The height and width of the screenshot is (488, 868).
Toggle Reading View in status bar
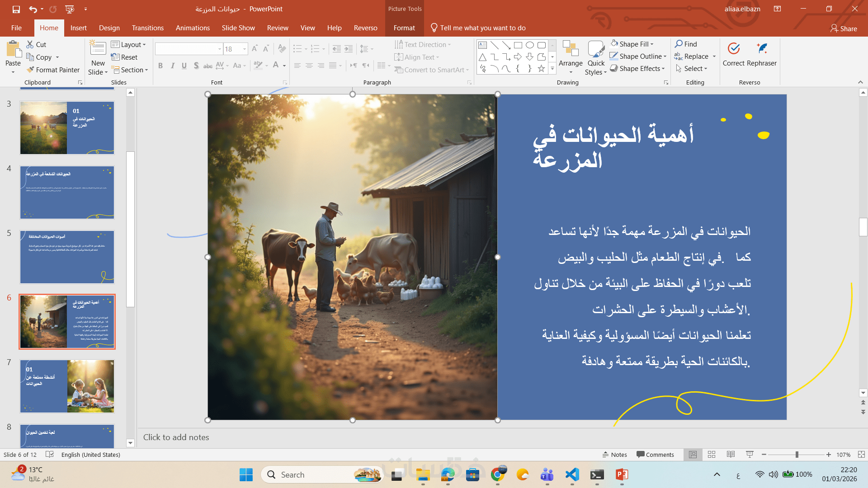pyautogui.click(x=731, y=455)
